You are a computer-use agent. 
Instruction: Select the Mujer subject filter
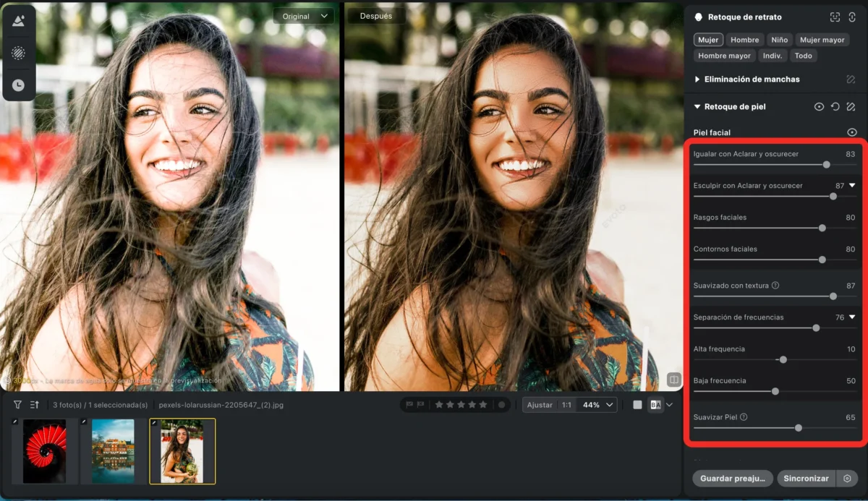[x=708, y=40]
